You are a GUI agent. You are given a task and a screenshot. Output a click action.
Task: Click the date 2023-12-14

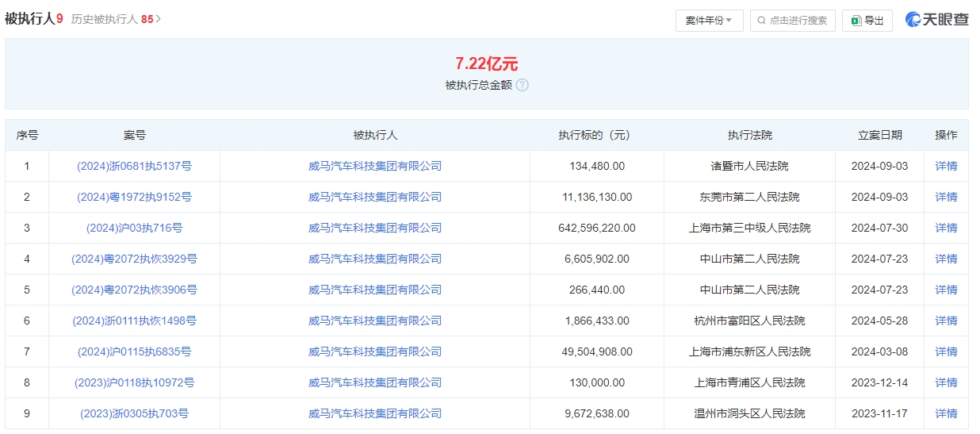[880, 382]
